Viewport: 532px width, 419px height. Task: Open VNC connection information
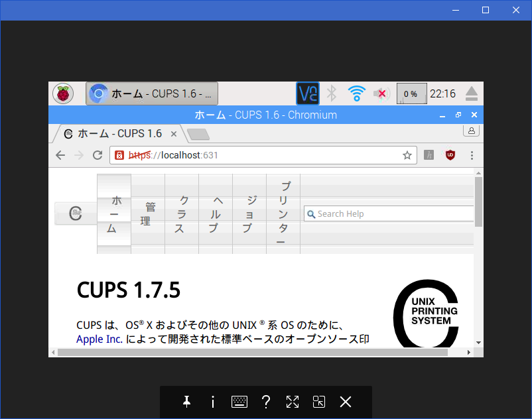pyautogui.click(x=213, y=402)
